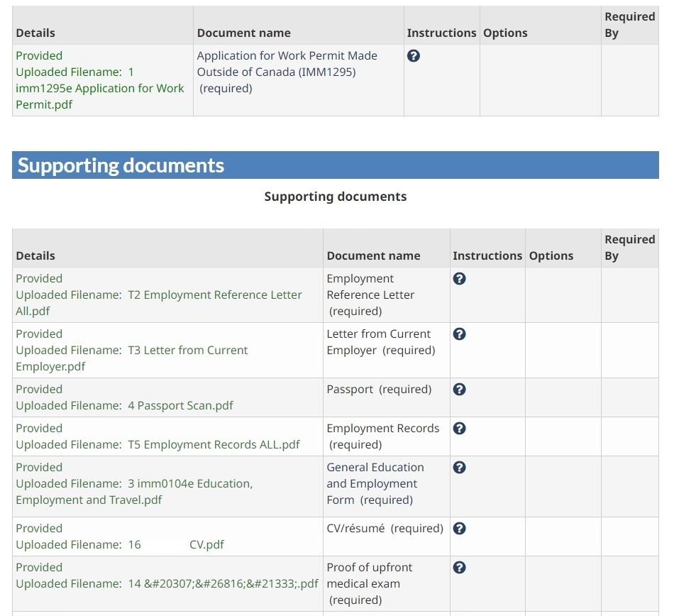Select 'Letter from Current Employer (required)' name

coord(381,342)
